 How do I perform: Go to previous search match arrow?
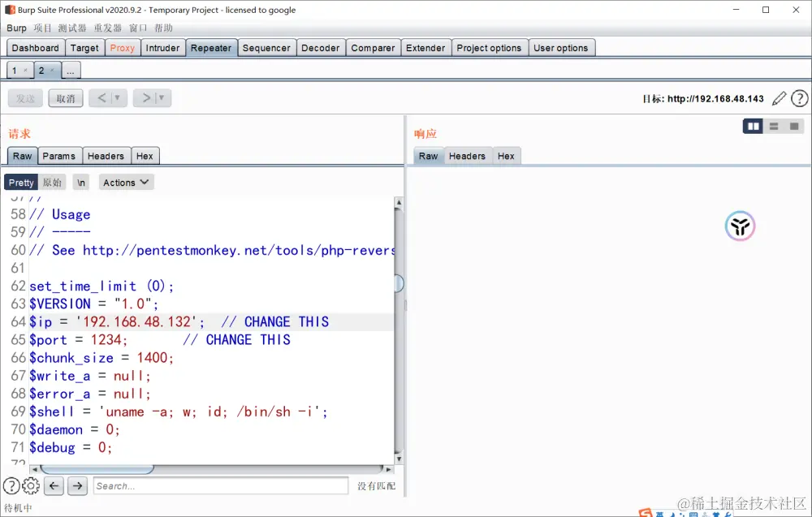tap(54, 486)
